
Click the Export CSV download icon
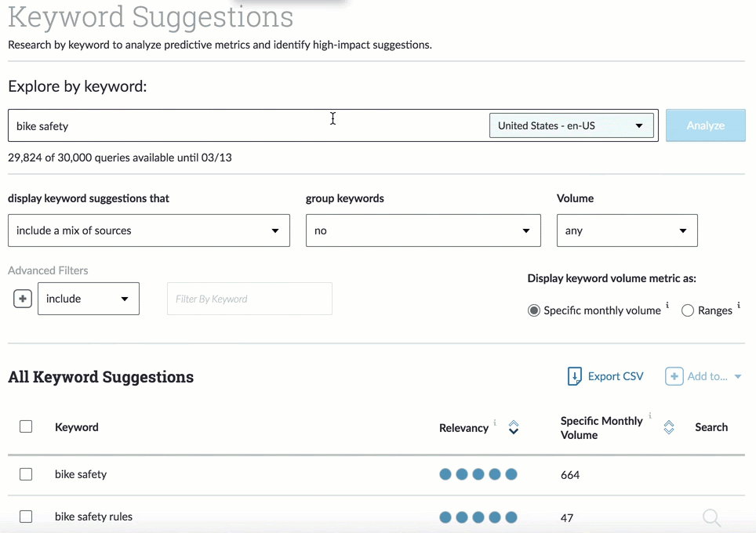pyautogui.click(x=575, y=377)
